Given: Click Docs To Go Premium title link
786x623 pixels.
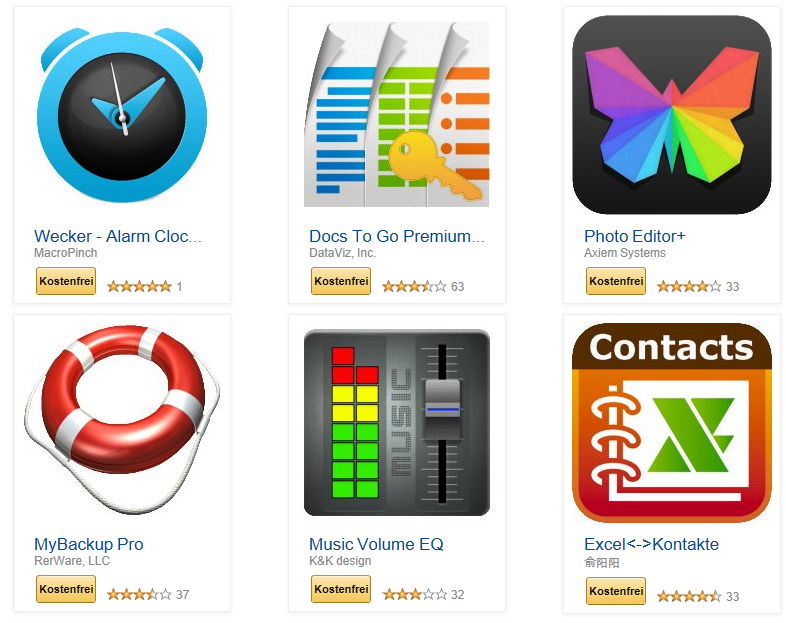Looking at the screenshot, I should coord(397,236).
